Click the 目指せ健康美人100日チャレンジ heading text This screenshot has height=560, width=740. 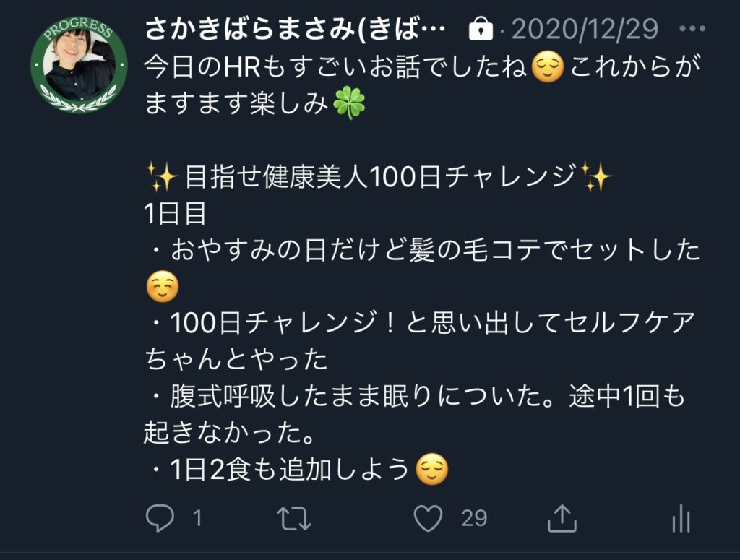coord(380,177)
